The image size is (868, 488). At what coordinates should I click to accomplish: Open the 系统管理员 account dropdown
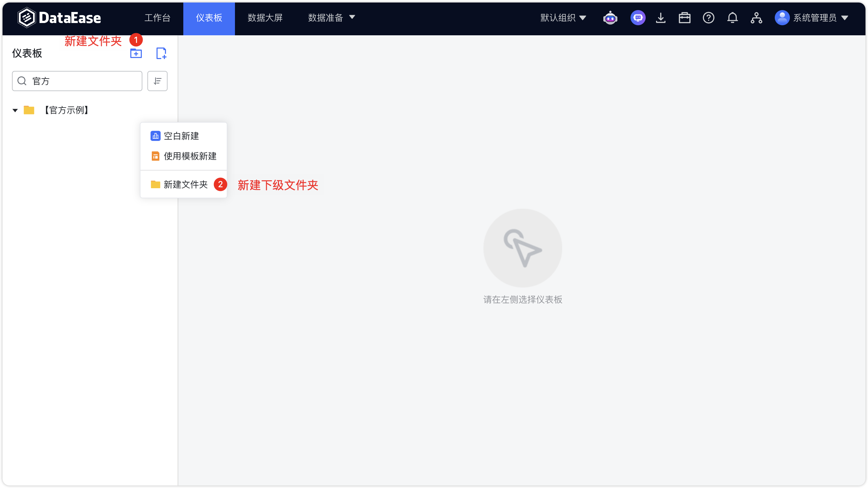click(820, 18)
